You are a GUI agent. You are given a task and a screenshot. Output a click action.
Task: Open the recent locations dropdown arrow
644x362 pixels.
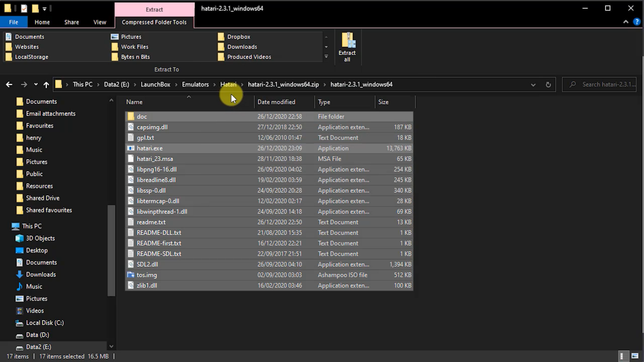(x=36, y=85)
